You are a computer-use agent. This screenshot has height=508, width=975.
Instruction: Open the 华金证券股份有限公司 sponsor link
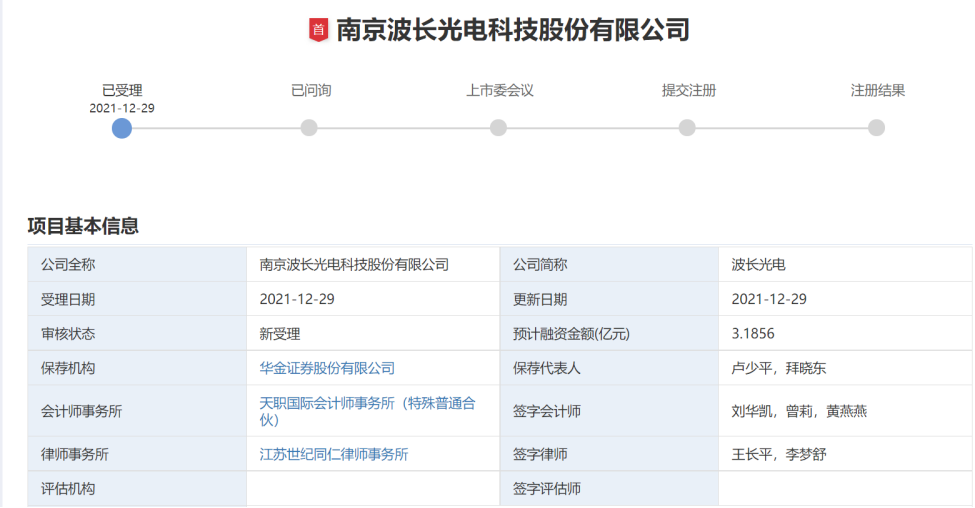(327, 368)
